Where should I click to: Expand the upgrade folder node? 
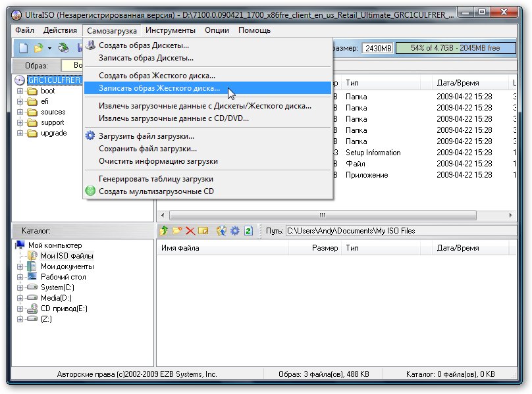20,133
